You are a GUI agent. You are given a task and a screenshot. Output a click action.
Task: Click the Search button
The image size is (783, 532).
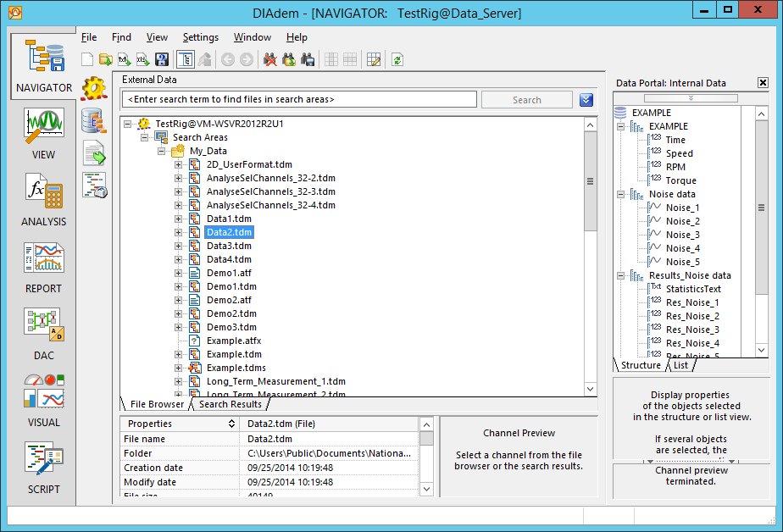pos(526,100)
